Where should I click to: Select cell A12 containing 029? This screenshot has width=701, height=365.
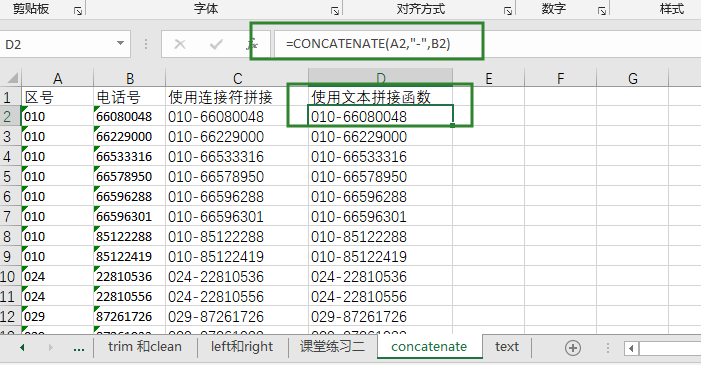pyautogui.click(x=58, y=316)
